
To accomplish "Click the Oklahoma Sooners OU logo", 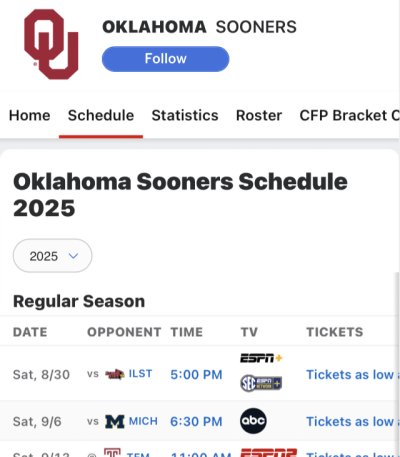I will pyautogui.click(x=51, y=44).
